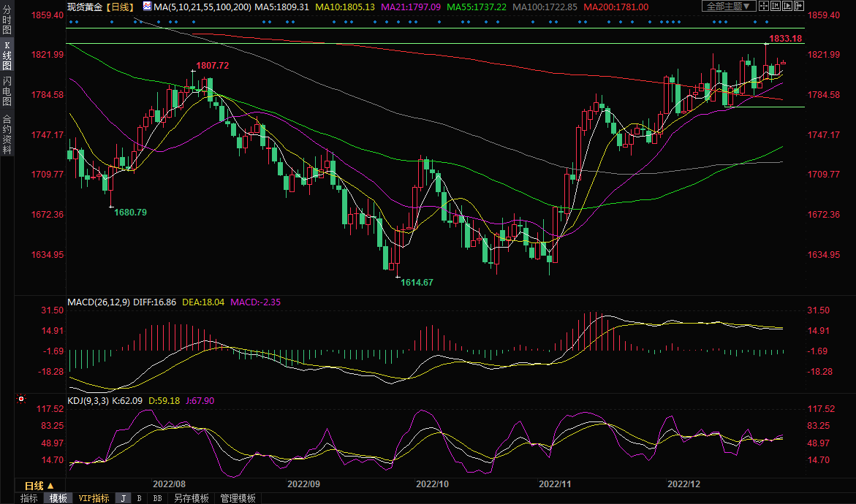
Task: Expand the 日线 period selector
Action: [x=39, y=486]
